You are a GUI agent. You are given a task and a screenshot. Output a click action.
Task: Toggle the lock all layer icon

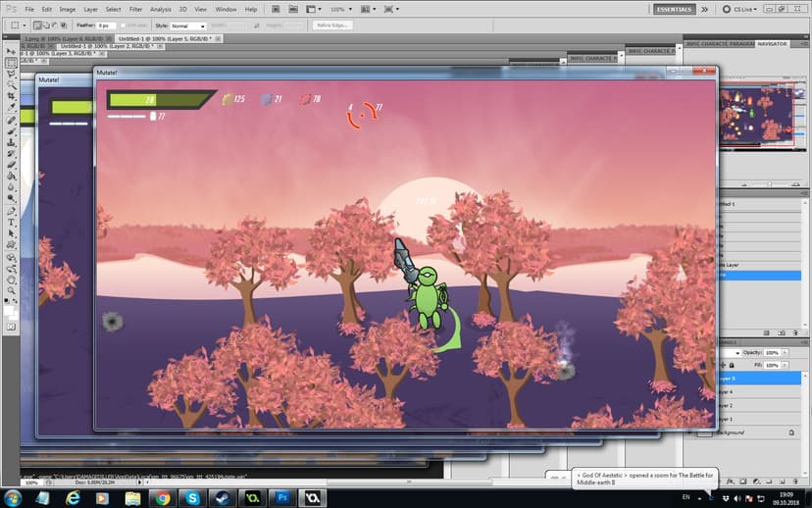732,365
